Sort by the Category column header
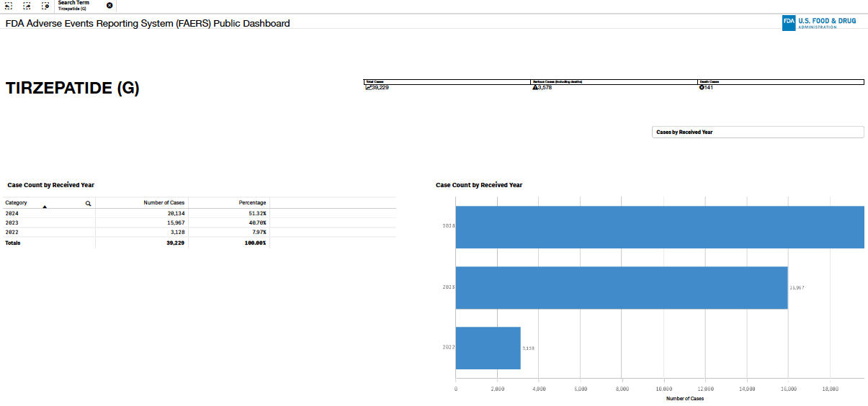The image size is (868, 406). click(16, 203)
